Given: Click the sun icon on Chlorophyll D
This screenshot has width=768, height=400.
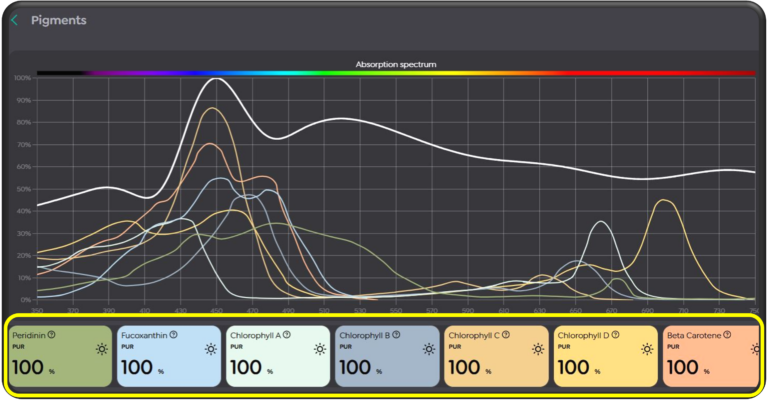Looking at the screenshot, I should pos(647,349).
